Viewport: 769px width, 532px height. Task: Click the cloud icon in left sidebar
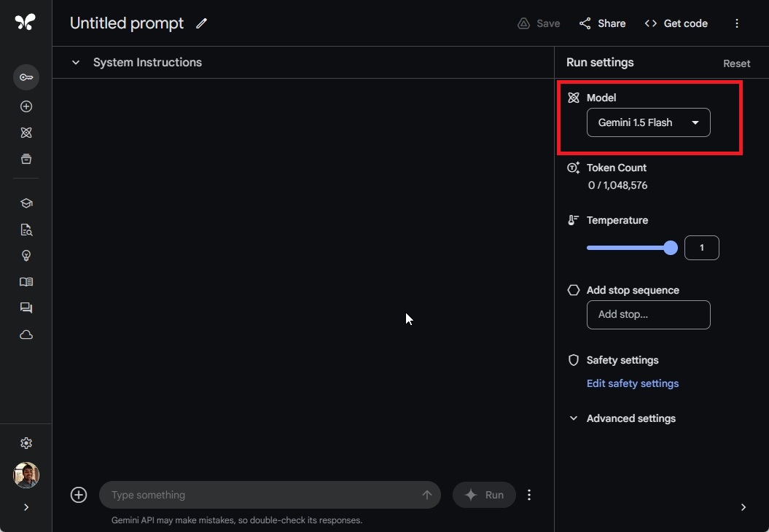tap(26, 335)
